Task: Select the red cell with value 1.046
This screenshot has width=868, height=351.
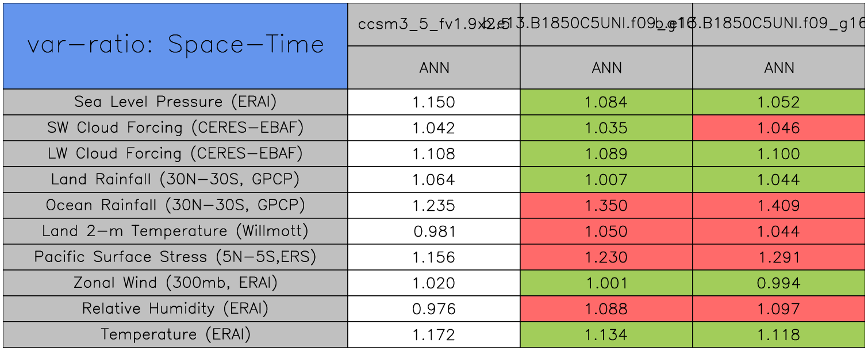Action: click(x=779, y=128)
